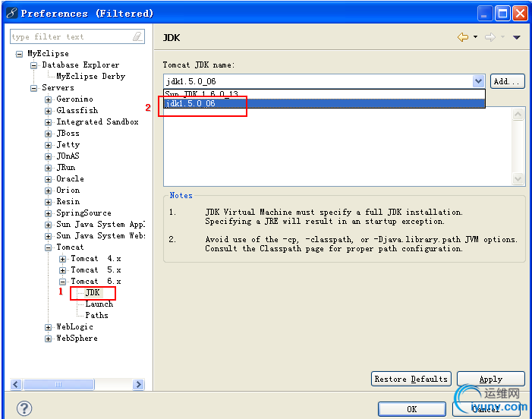The height and width of the screenshot is (419, 532).
Task: Expand the Integrated Sandbox node
Action: [x=48, y=122]
